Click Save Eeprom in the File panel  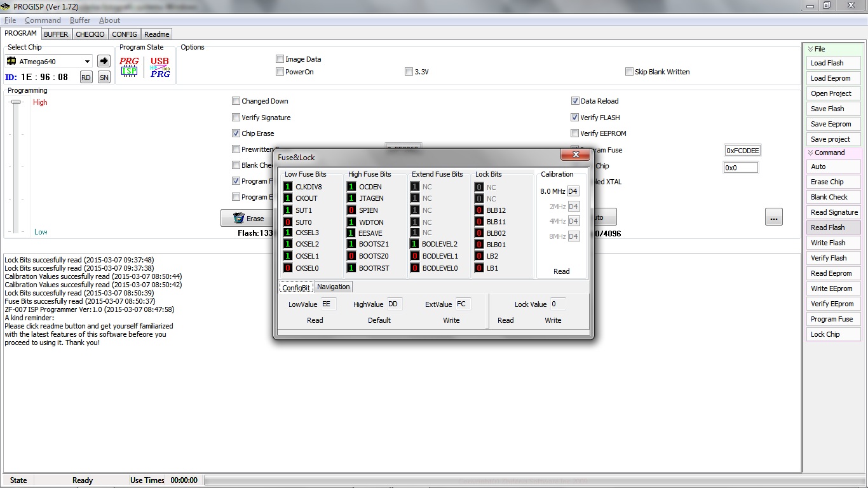tap(834, 124)
